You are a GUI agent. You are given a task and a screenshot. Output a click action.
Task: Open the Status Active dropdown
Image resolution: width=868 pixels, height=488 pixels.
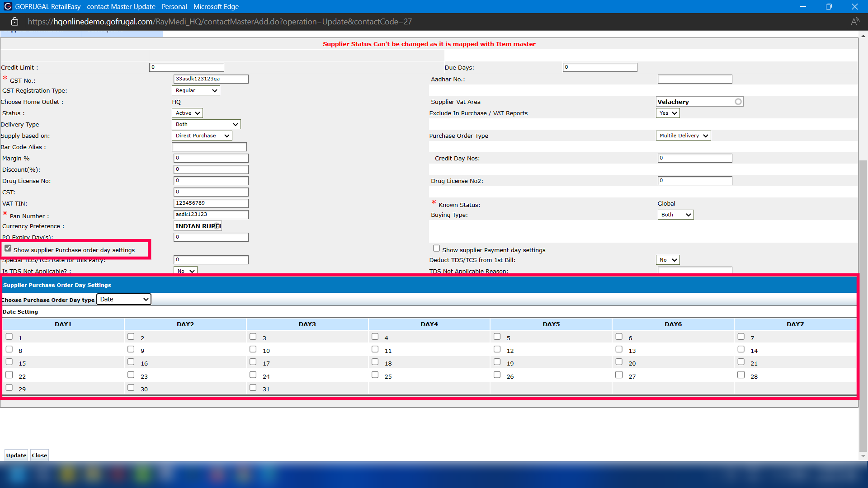[x=187, y=113]
